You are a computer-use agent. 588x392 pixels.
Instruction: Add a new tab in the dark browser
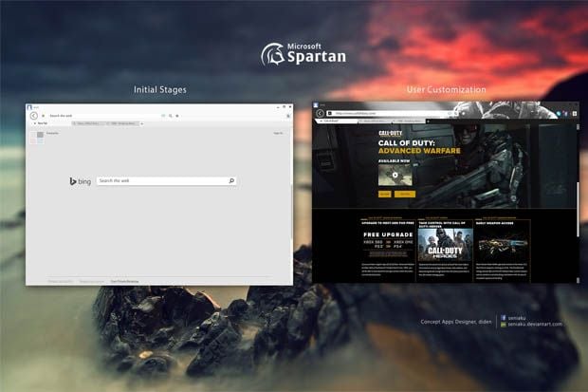tap(428, 121)
